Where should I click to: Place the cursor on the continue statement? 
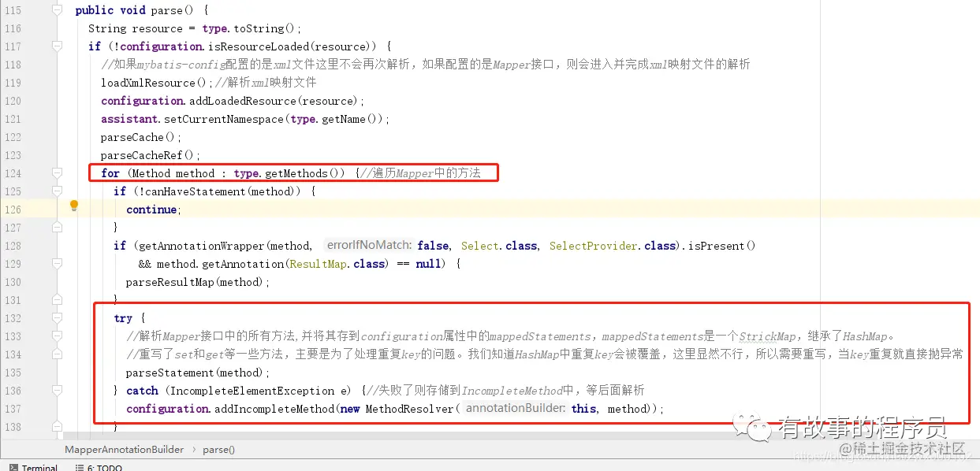151,209
